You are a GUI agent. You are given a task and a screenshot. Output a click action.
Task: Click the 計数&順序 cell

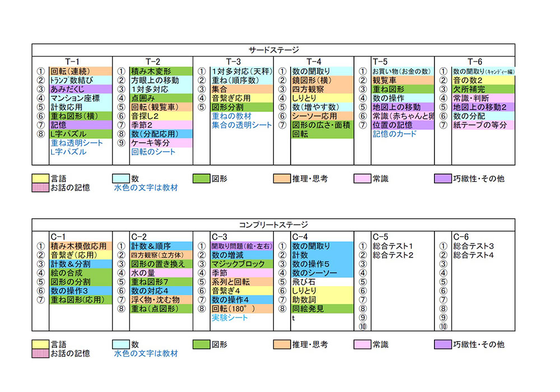[161, 246]
